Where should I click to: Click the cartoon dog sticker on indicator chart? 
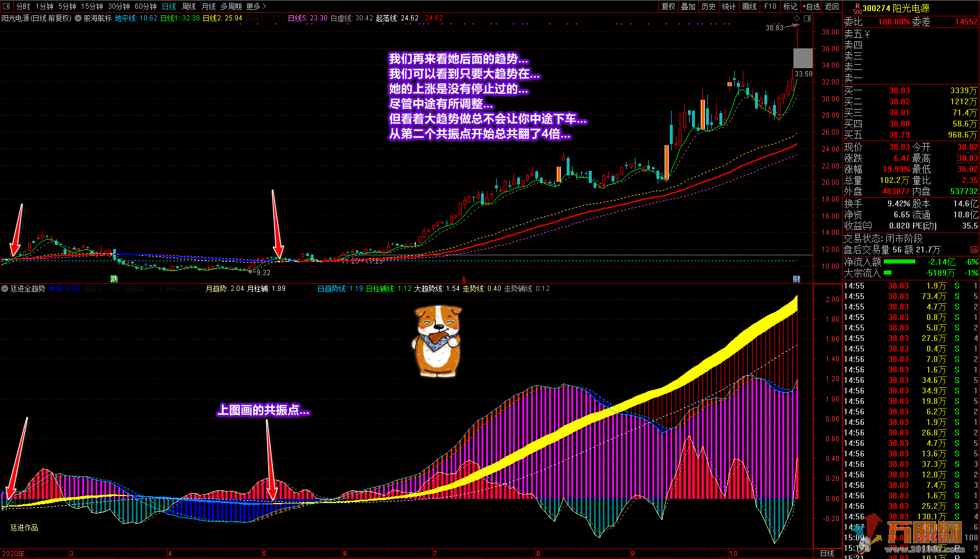(438, 341)
